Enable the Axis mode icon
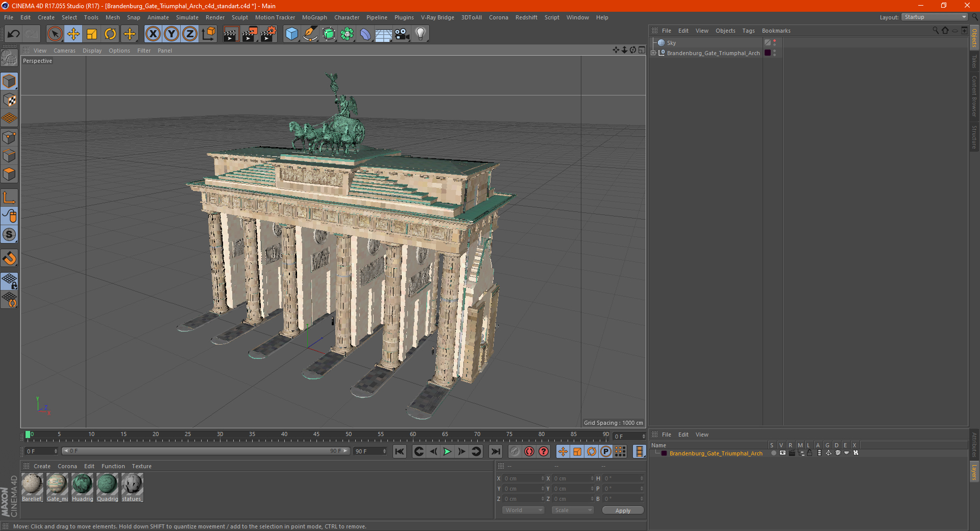 click(x=9, y=198)
